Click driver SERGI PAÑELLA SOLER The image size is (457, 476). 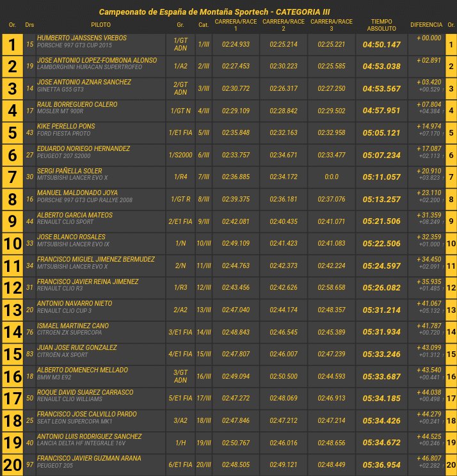coord(70,171)
